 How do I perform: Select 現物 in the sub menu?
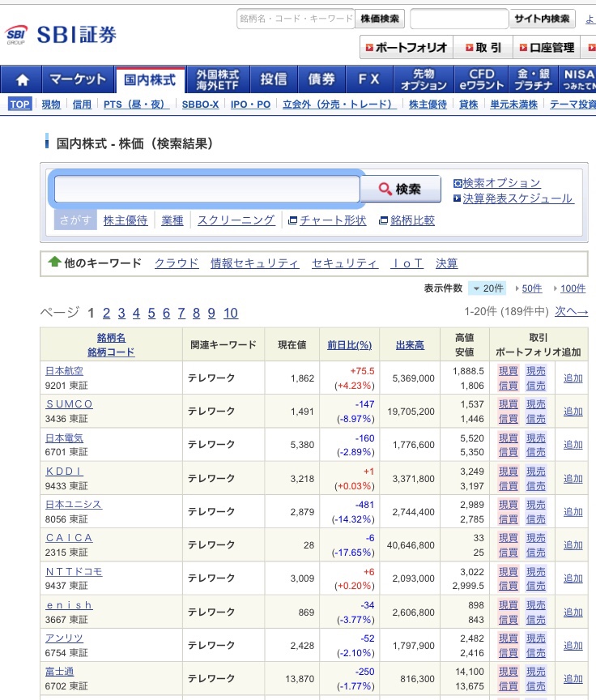pyautogui.click(x=51, y=105)
